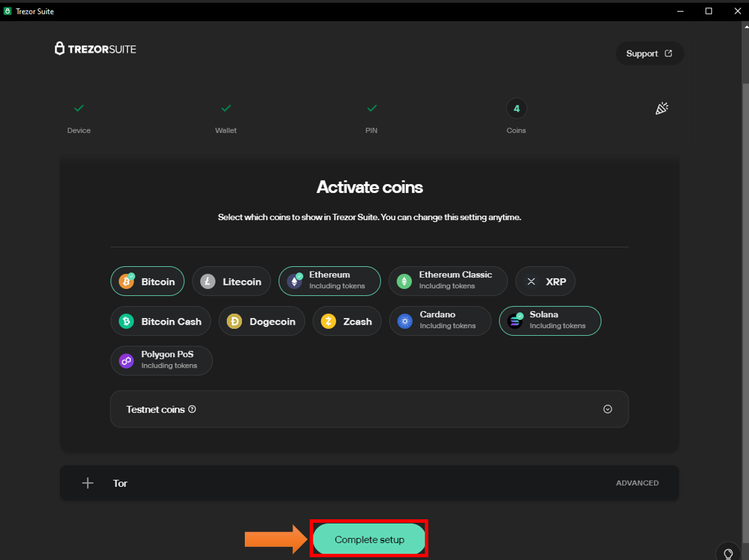Activate the Bitcoin Cash coin
Viewport: 749px width, 560px height.
tap(161, 321)
